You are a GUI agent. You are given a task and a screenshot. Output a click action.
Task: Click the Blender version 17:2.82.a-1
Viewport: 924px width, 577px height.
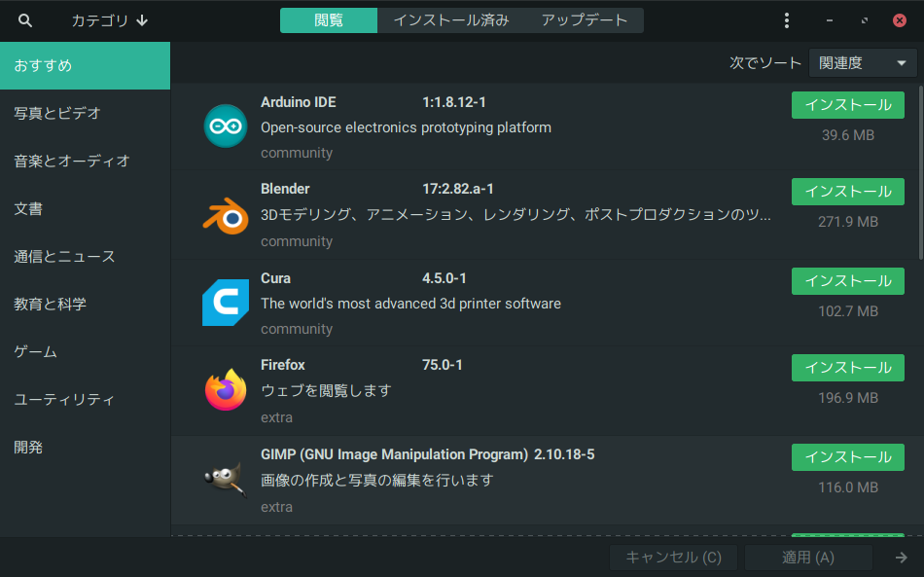tap(458, 189)
